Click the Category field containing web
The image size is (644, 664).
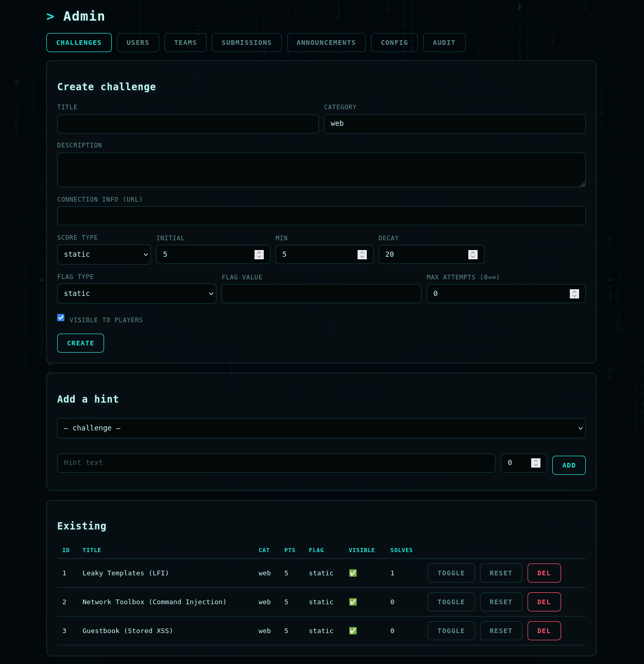454,124
